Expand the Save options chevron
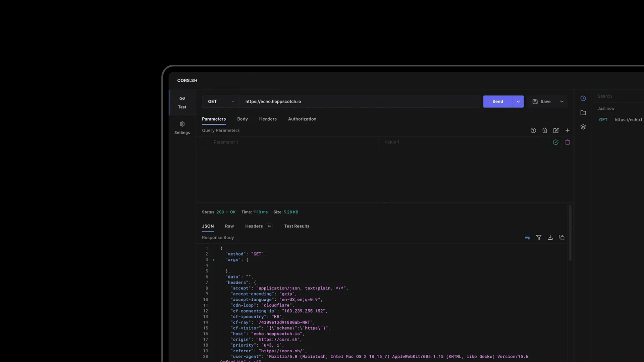The height and width of the screenshot is (362, 644). (x=562, y=102)
